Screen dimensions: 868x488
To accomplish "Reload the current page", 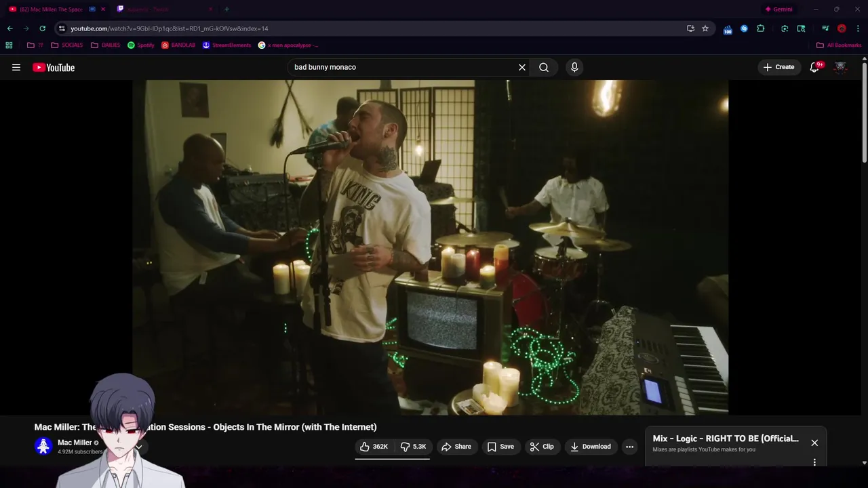I will click(x=42, y=28).
